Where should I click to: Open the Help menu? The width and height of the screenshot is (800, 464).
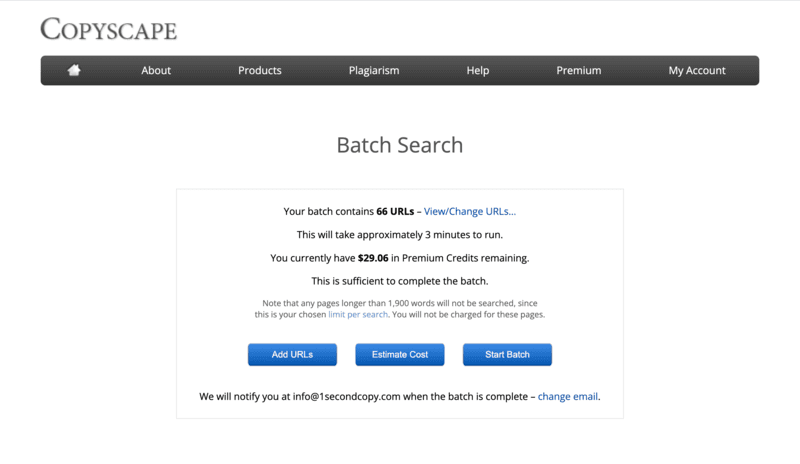478,70
